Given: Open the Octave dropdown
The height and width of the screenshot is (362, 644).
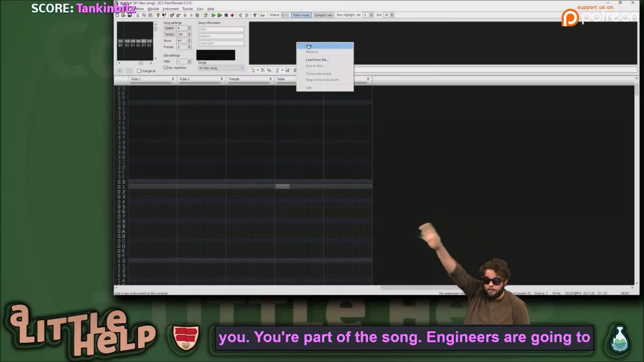Looking at the screenshot, I should point(285,15).
